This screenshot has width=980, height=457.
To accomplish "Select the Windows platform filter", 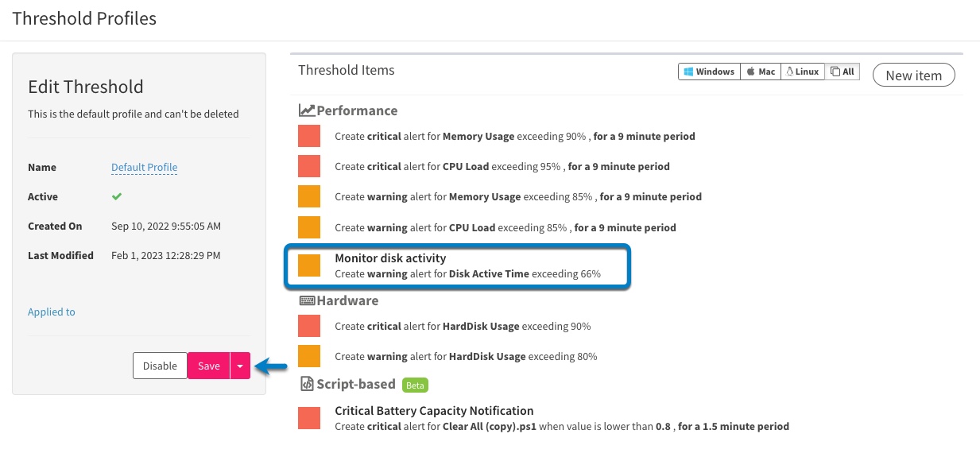I will pyautogui.click(x=709, y=72).
